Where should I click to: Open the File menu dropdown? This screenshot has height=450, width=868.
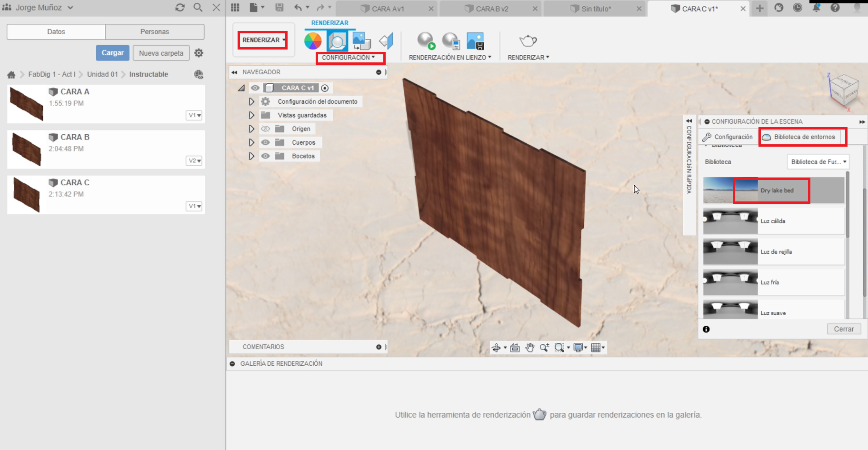pos(257,8)
